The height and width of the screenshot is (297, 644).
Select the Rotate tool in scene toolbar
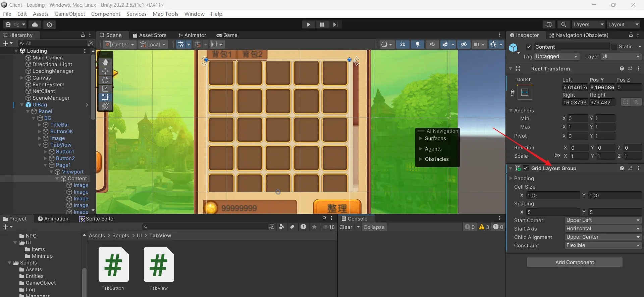pos(105,80)
